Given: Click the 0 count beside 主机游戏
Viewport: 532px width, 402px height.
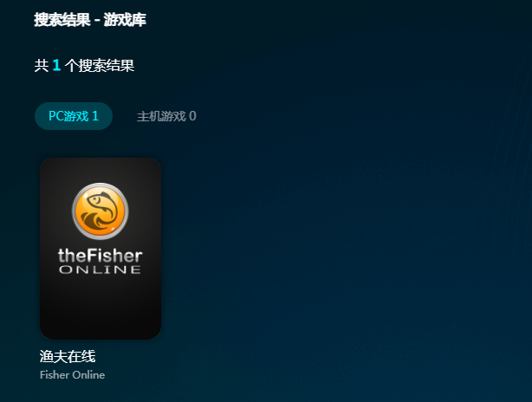Looking at the screenshot, I should coord(192,116).
